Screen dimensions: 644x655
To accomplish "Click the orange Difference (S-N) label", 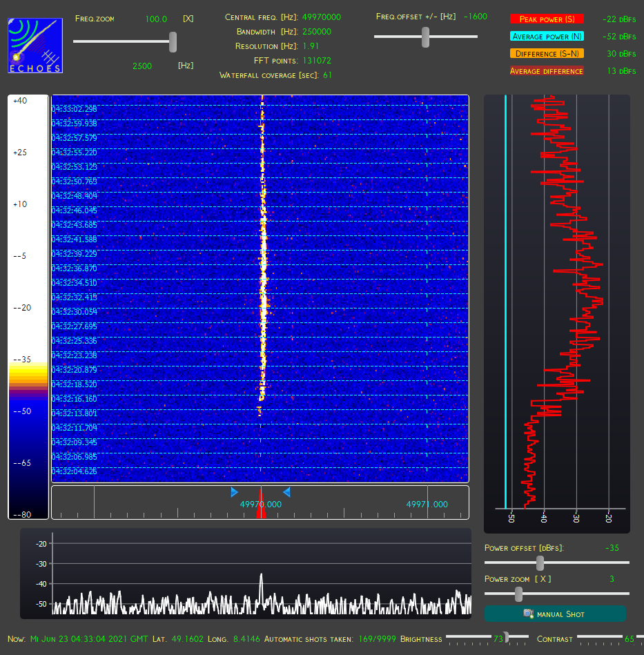I will point(547,53).
